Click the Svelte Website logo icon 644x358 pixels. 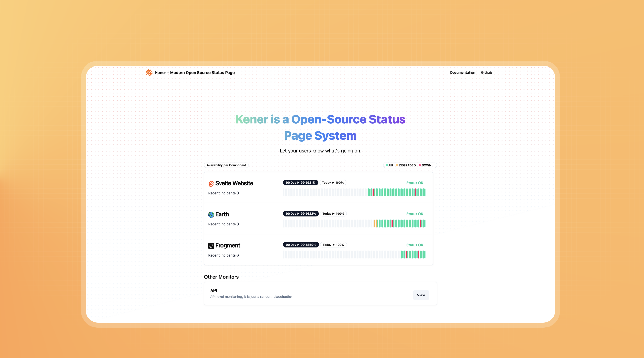point(211,184)
